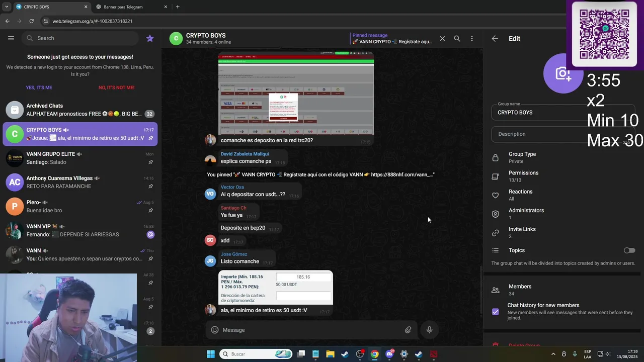Screen dimensions: 644x362
Task: Change group photo with camera icon
Action: click(563, 73)
